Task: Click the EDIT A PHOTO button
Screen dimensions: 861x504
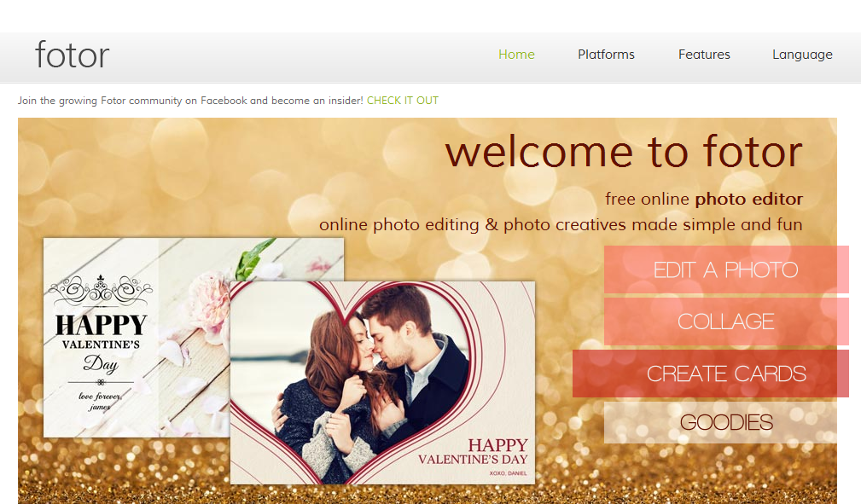Action: pyautogui.click(x=726, y=269)
